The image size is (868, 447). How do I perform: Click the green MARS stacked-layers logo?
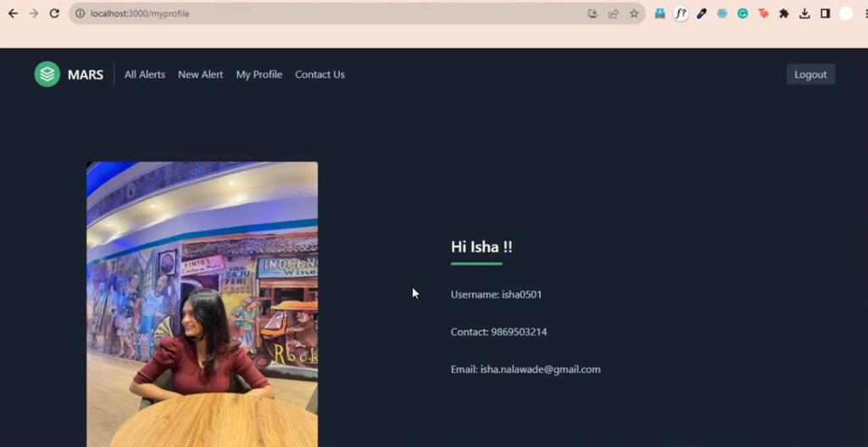tap(47, 75)
